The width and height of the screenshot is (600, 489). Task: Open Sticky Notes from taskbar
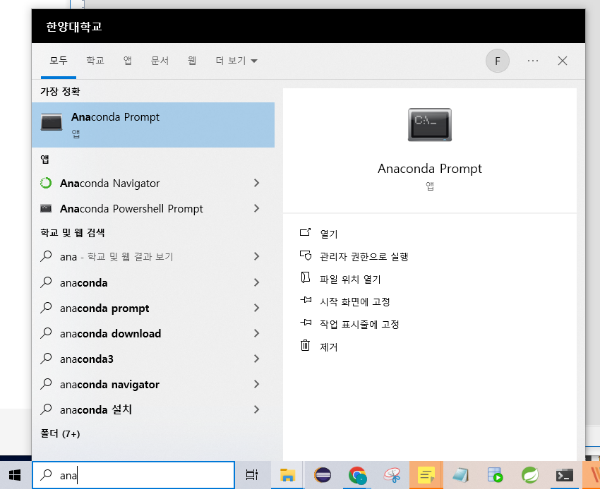[426, 475]
